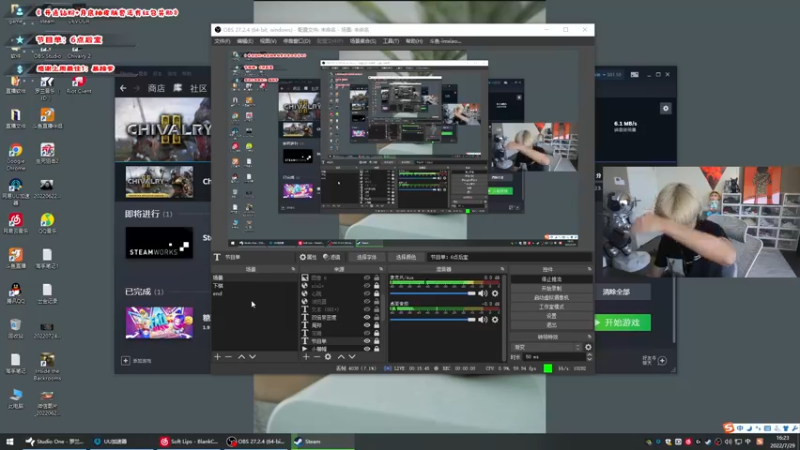This screenshot has width=800, height=450.
Task: Mute the desktop audio mixer channel
Action: pos(483,320)
